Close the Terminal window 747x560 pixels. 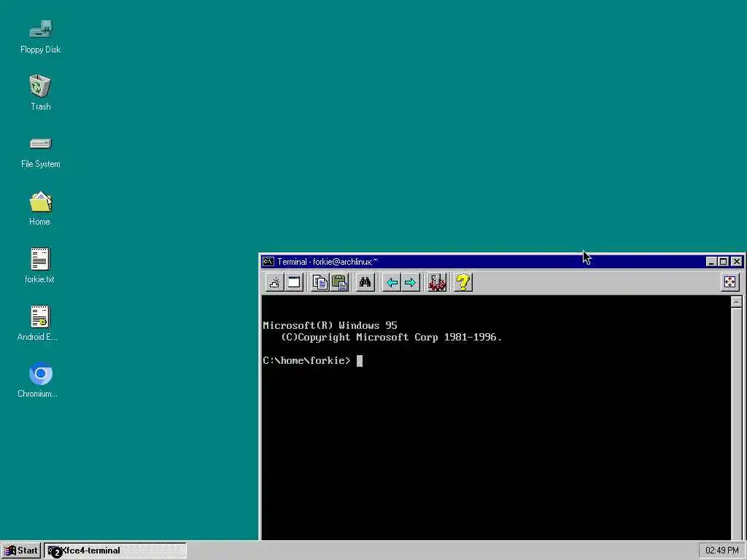[x=737, y=262]
